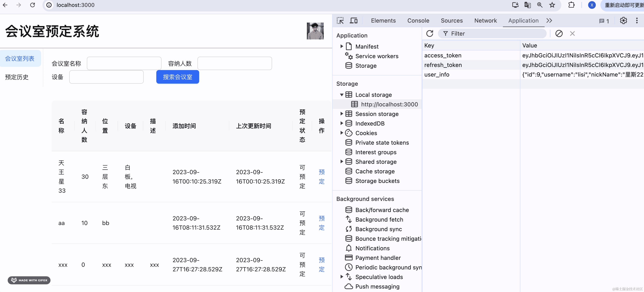
Task: Click 搜索会议室 search button
Action: (178, 77)
